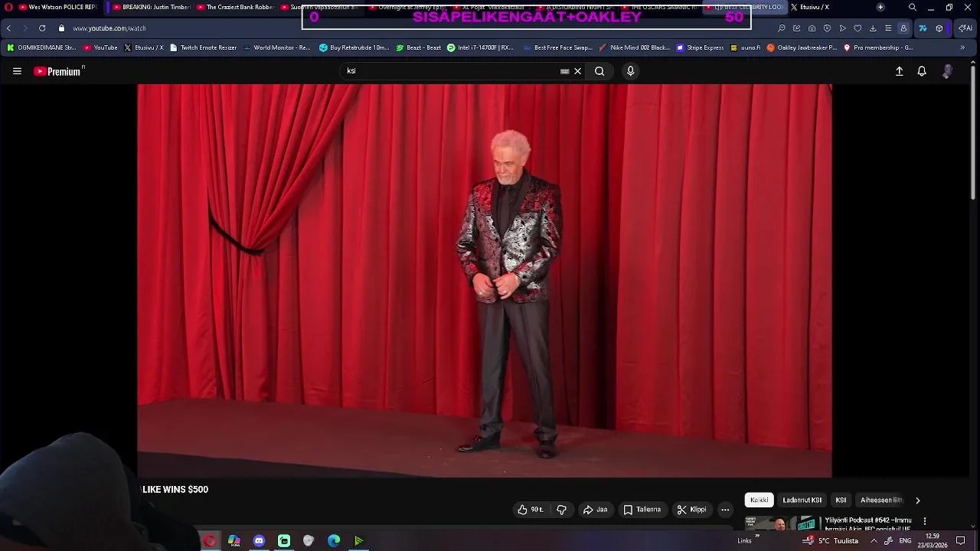Open Oakley Jawbreaker bookmark

tap(802, 47)
